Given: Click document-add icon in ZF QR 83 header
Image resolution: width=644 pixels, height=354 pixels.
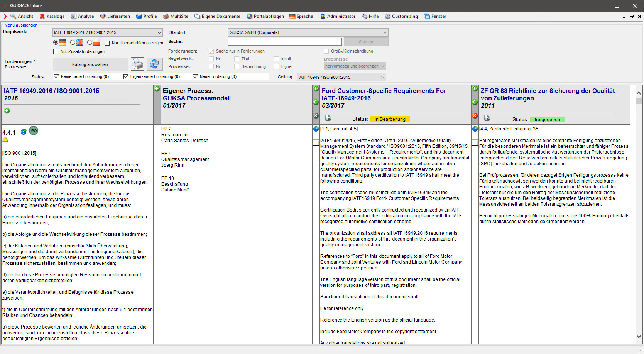Looking at the screenshot, I should [x=487, y=118].
